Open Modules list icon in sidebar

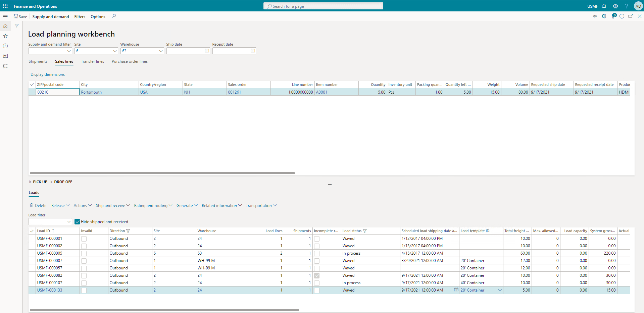pyautogui.click(x=5, y=66)
